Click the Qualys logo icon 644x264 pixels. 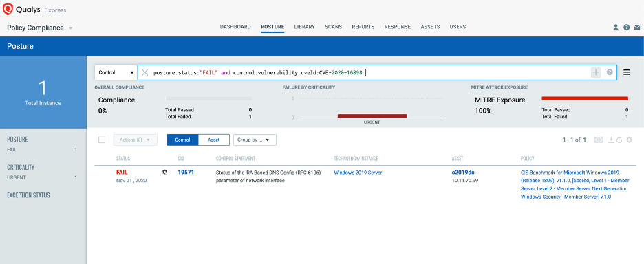(8, 9)
